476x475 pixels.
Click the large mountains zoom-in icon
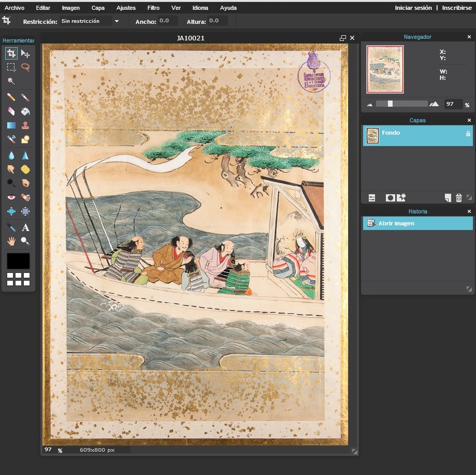coord(434,104)
